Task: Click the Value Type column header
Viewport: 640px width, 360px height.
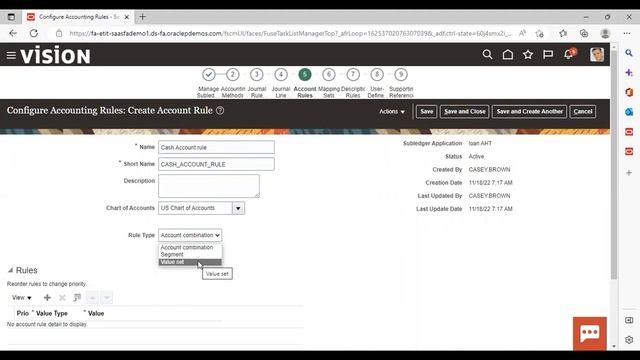Action: click(x=52, y=313)
